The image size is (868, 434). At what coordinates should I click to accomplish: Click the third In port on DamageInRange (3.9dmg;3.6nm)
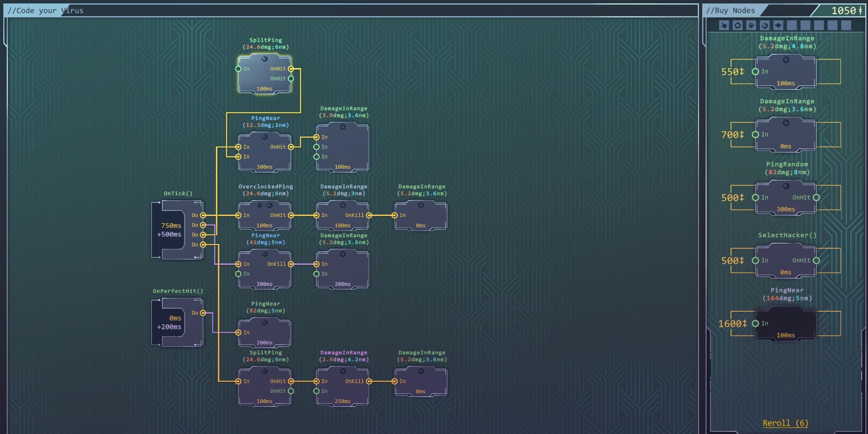(316, 157)
